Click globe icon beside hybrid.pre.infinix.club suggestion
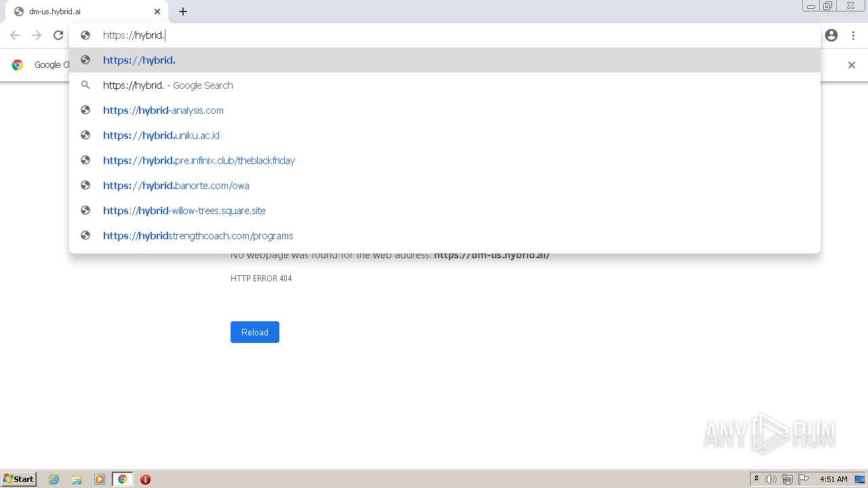This screenshot has height=488, width=868. coord(85,161)
